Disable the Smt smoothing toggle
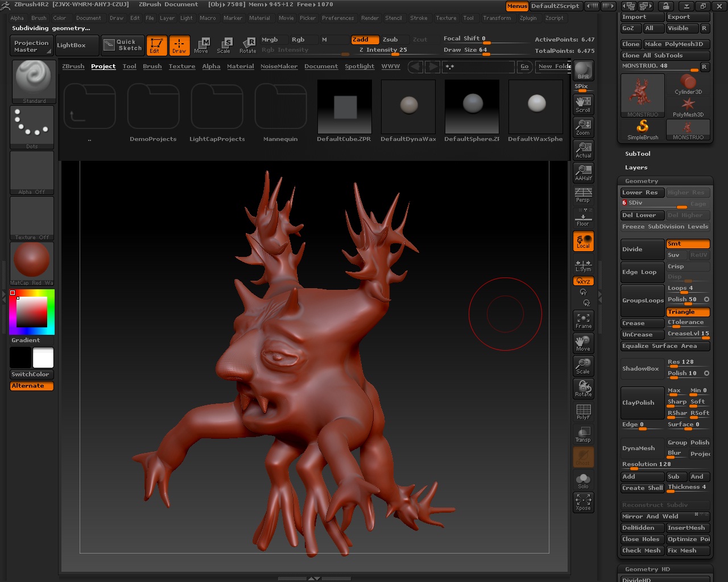The height and width of the screenshot is (582, 728). pos(688,244)
